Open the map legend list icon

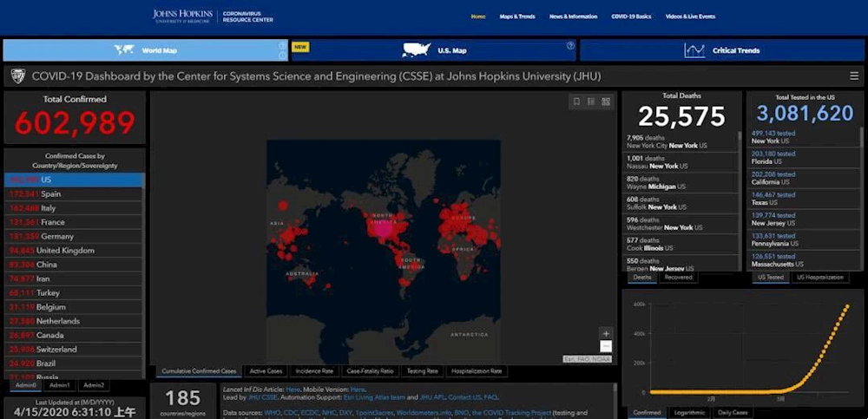click(591, 101)
